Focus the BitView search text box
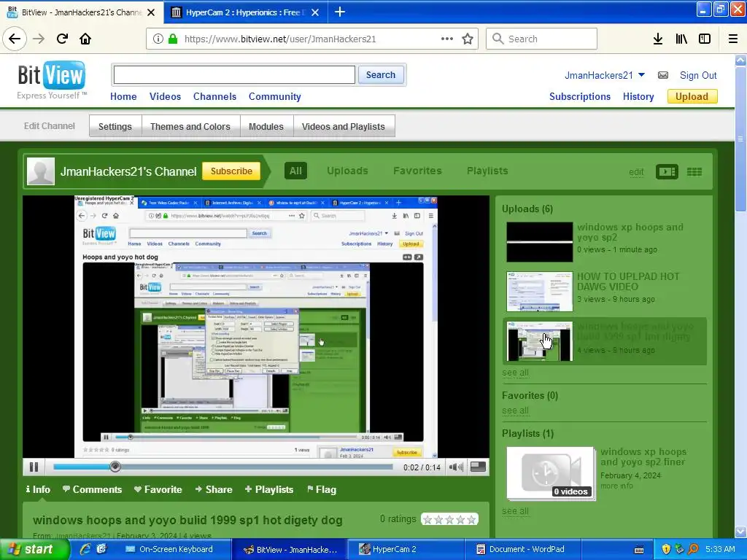 [234, 75]
